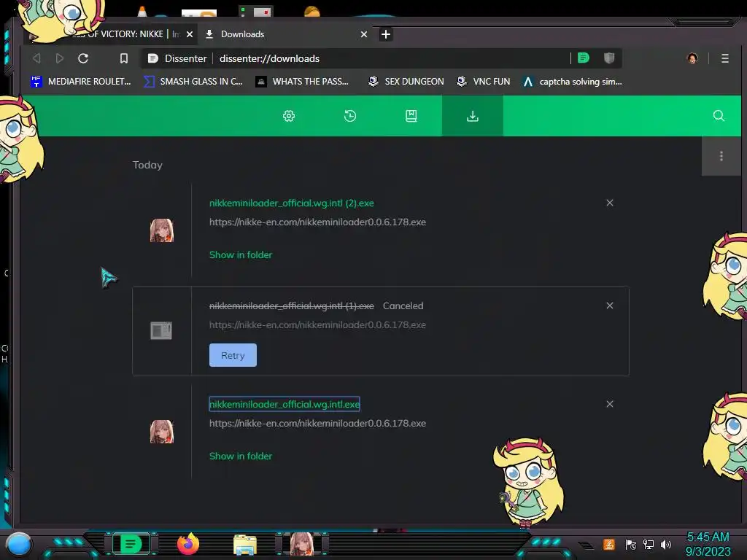This screenshot has width=747, height=560.
Task: Open the Start orb in taskbar
Action: pyautogui.click(x=19, y=544)
